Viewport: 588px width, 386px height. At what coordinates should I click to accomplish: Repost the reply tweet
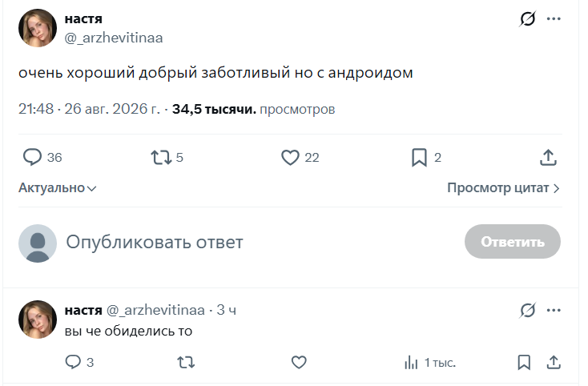point(186,363)
